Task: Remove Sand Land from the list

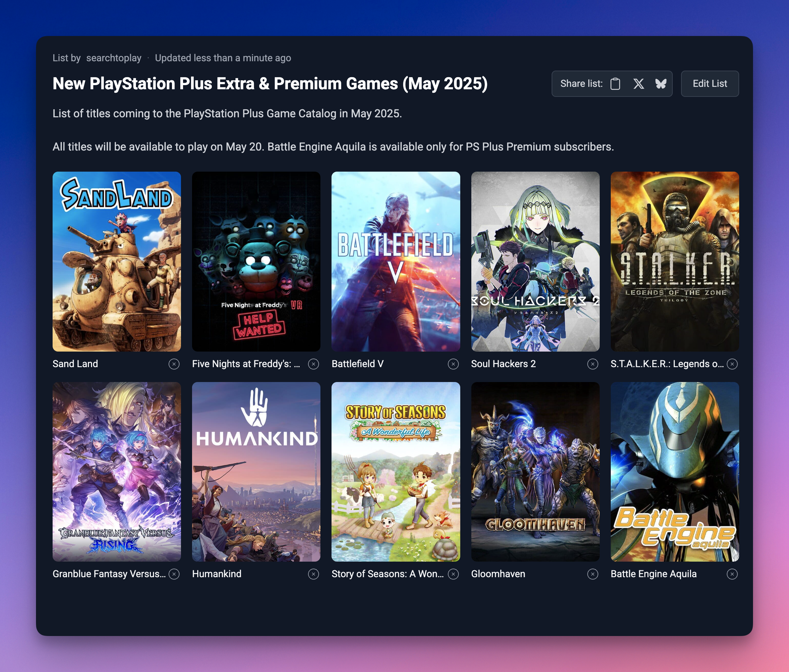Action: point(174,364)
